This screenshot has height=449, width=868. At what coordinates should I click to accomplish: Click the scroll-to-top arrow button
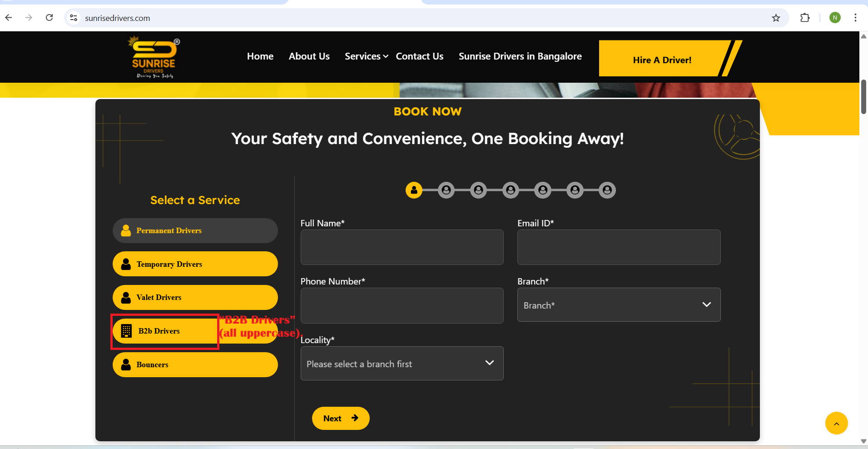[836, 423]
